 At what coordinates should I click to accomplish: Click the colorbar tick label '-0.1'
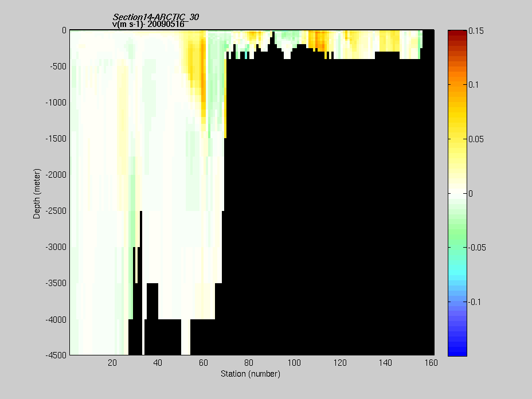point(475,302)
